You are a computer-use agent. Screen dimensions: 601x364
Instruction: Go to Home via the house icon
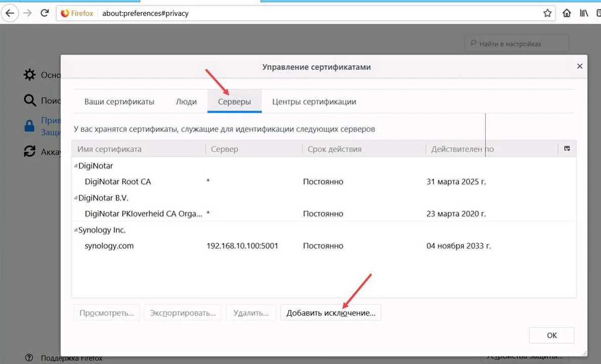(567, 13)
